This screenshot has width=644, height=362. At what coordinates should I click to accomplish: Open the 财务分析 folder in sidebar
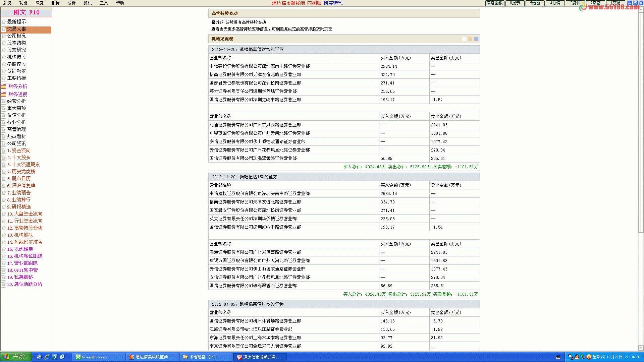point(17,86)
